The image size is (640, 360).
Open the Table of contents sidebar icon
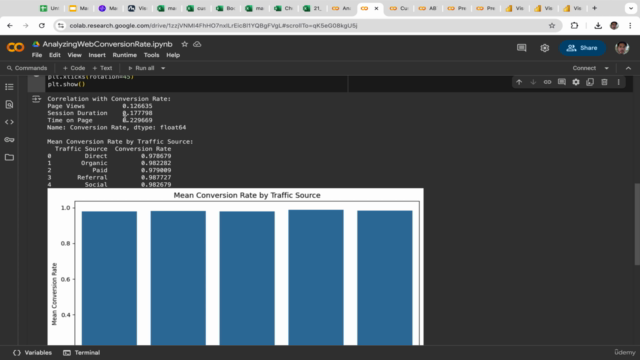coord(9,87)
